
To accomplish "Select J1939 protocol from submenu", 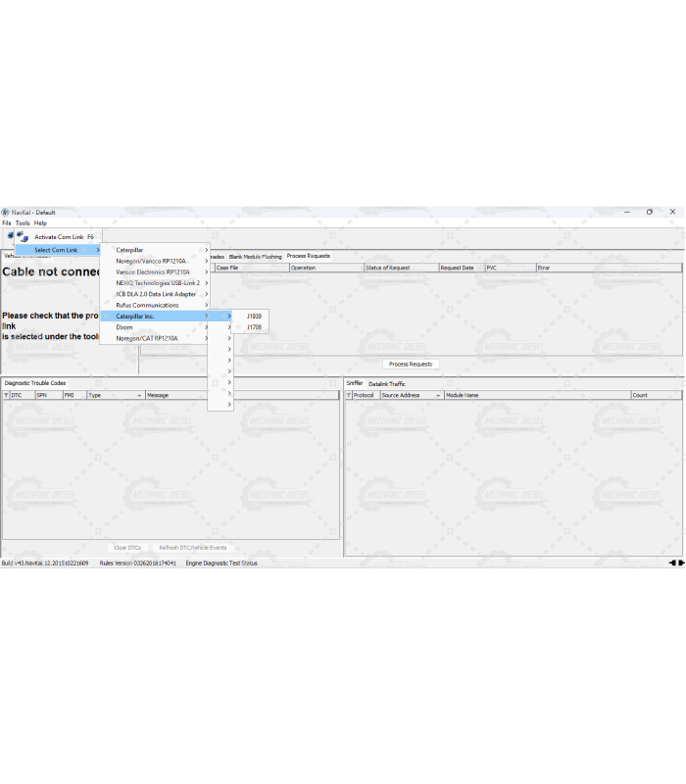I will (254, 317).
